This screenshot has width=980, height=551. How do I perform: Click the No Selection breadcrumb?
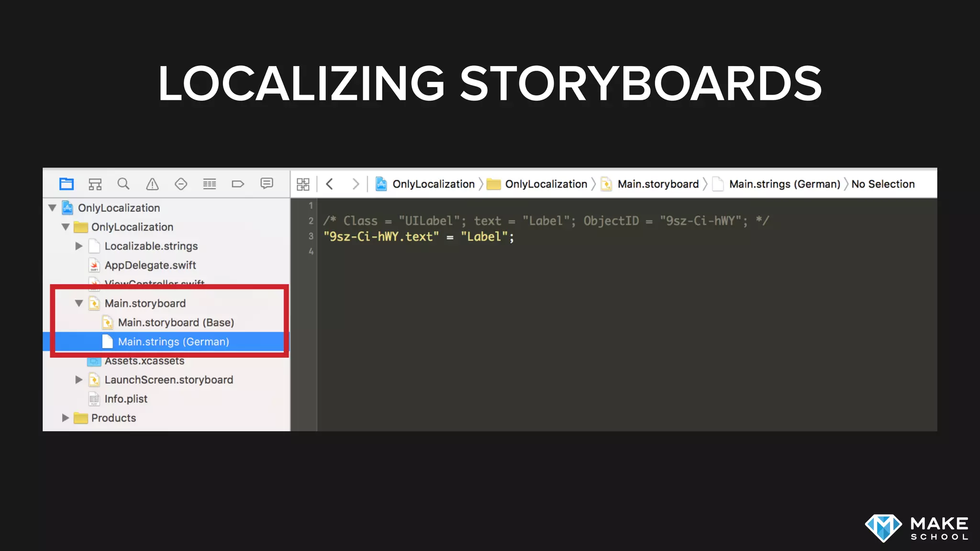point(883,184)
